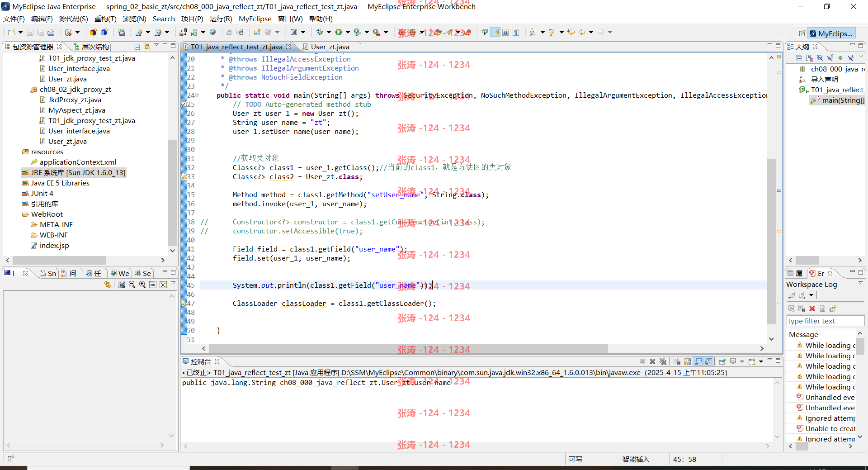Toggle Hide Static Members in outline toolbar
This screenshot has height=470, width=868.
[x=830, y=58]
